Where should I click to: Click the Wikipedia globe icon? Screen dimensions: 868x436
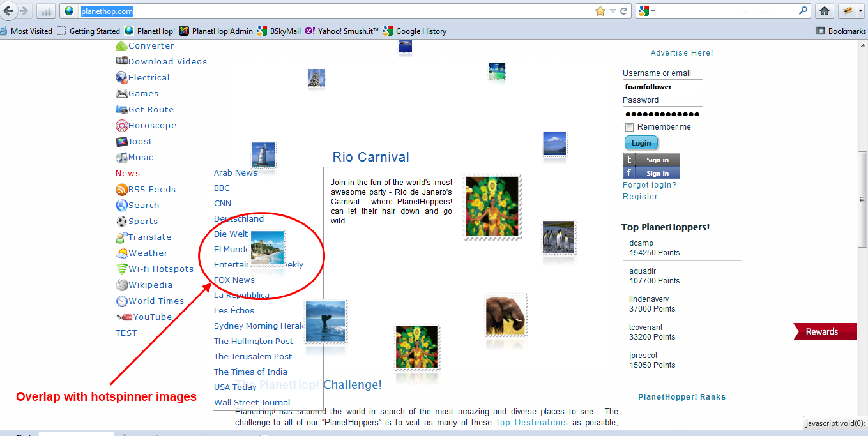[121, 285]
